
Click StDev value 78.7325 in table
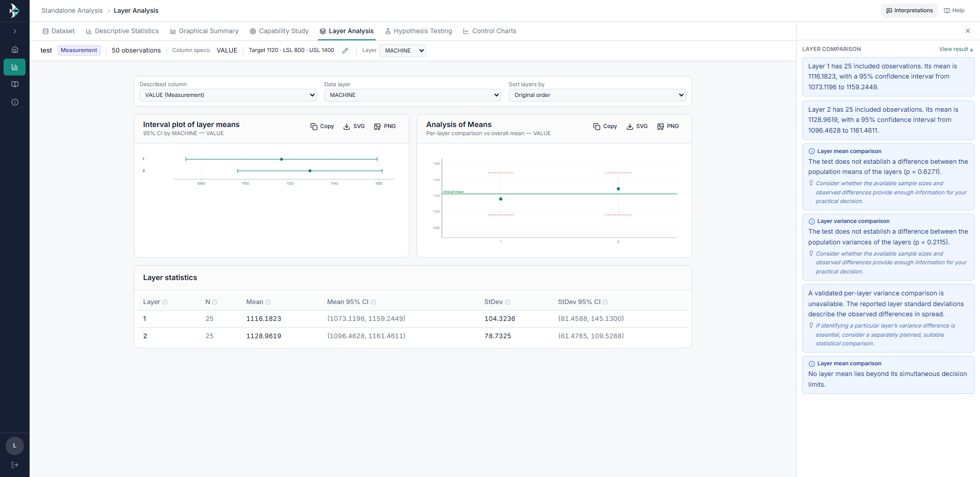pos(498,336)
